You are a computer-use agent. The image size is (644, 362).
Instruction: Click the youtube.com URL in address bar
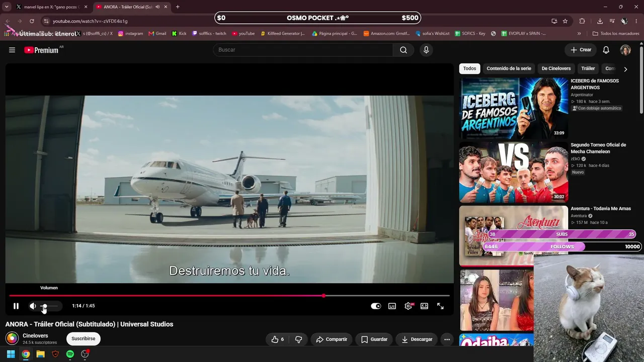[x=90, y=21]
